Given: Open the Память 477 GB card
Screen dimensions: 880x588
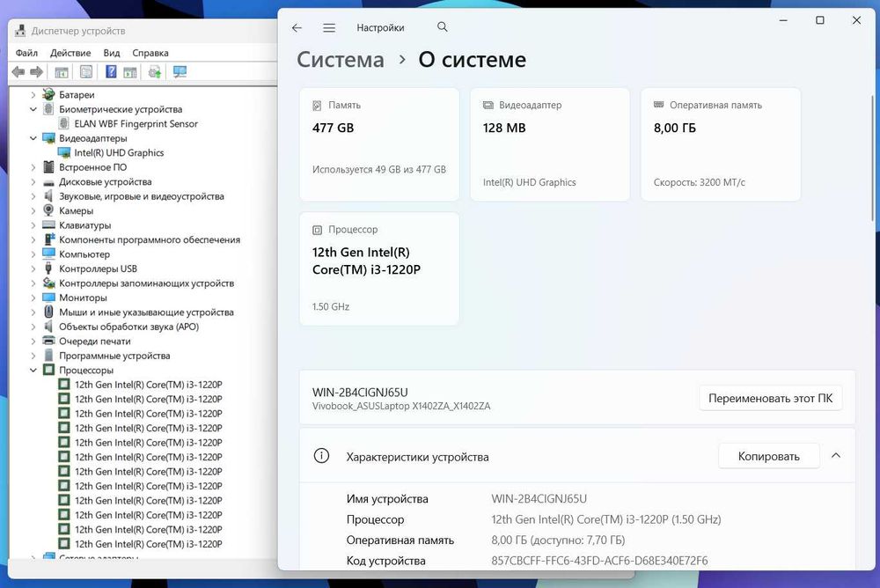Looking at the screenshot, I should click(379, 144).
